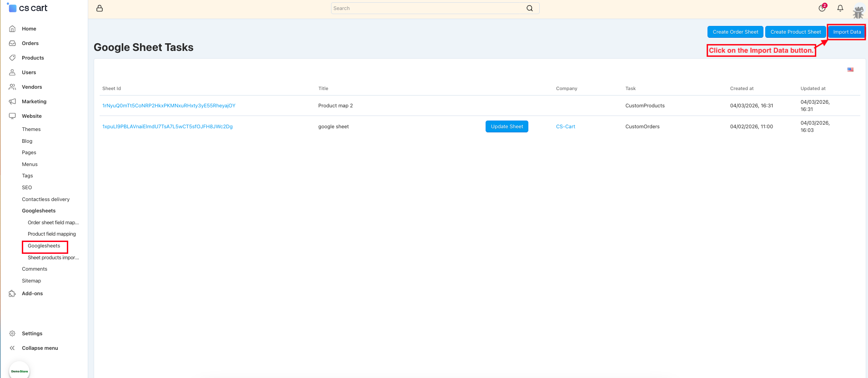Viewport: 868px width, 378px height.
Task: Select the CustomOrders task cell
Action: 642,126
